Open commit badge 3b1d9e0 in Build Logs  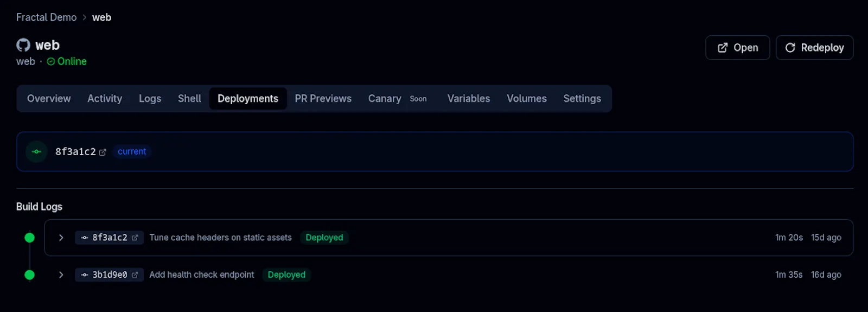click(x=110, y=275)
